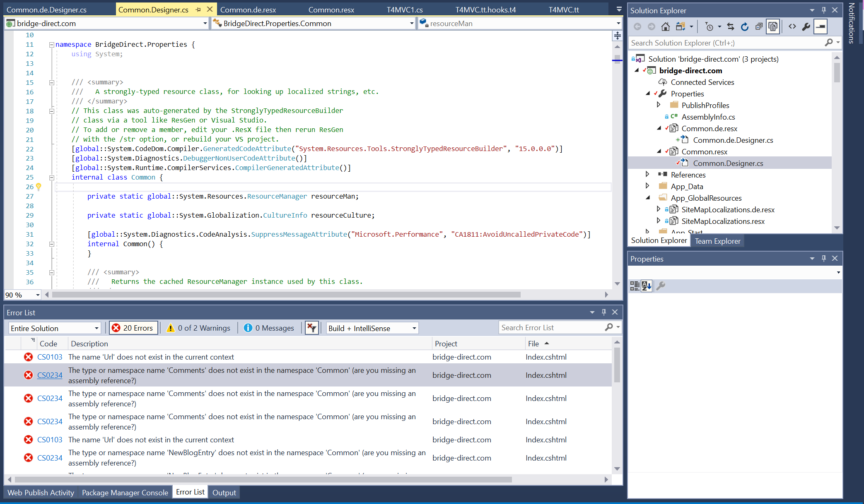This screenshot has width=864, height=504.
Task: Toggle the Preview Selected Items button
Action: tap(820, 27)
